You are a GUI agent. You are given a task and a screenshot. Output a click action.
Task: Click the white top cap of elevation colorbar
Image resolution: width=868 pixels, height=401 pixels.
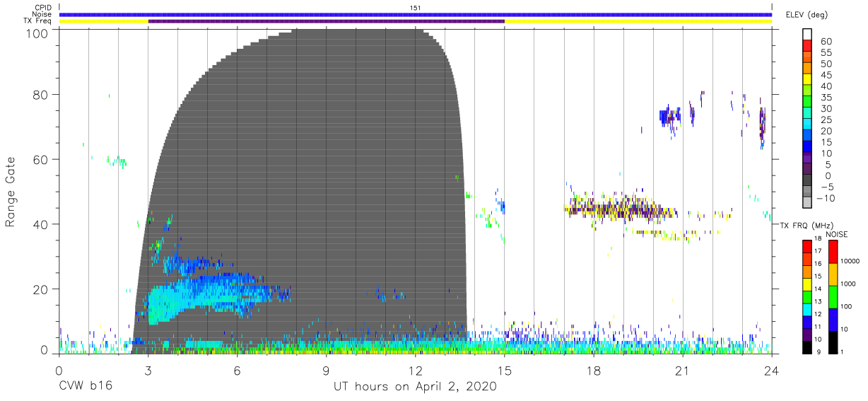pos(807,34)
